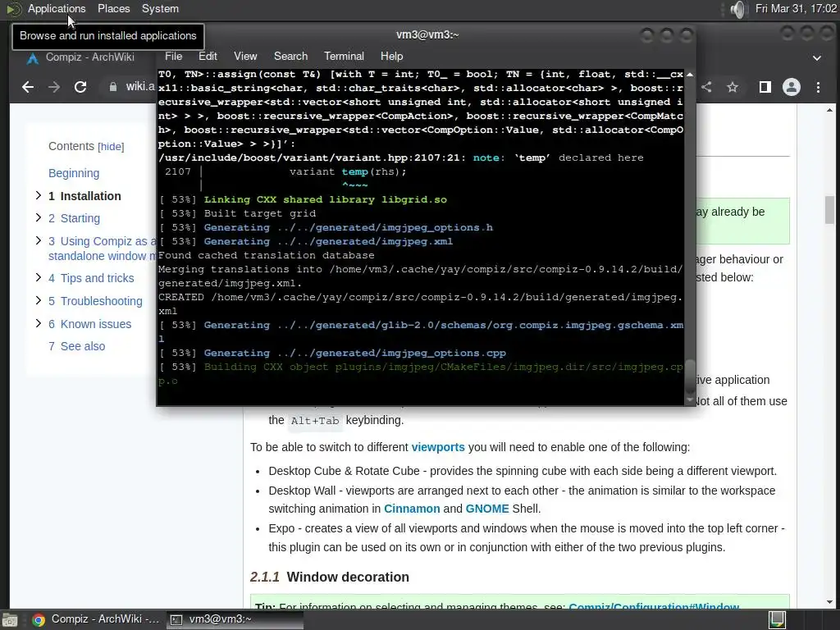Click Chrome icon in taskbar
Image resolution: width=840 pixels, height=630 pixels.
[x=38, y=620]
